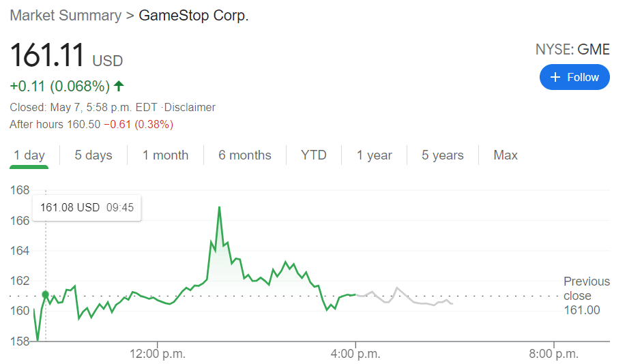Open the 6 months chart tab
This screenshot has width=627, height=364.
[x=245, y=155]
